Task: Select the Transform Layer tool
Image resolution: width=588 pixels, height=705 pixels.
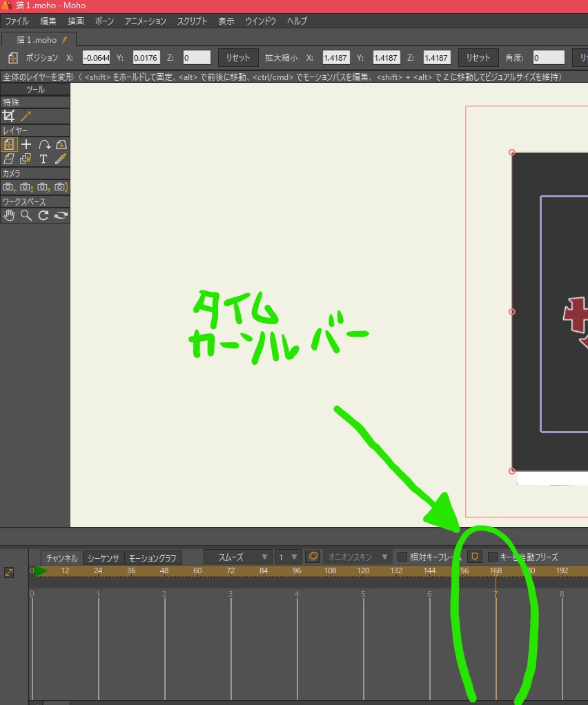Action: [x=8, y=144]
